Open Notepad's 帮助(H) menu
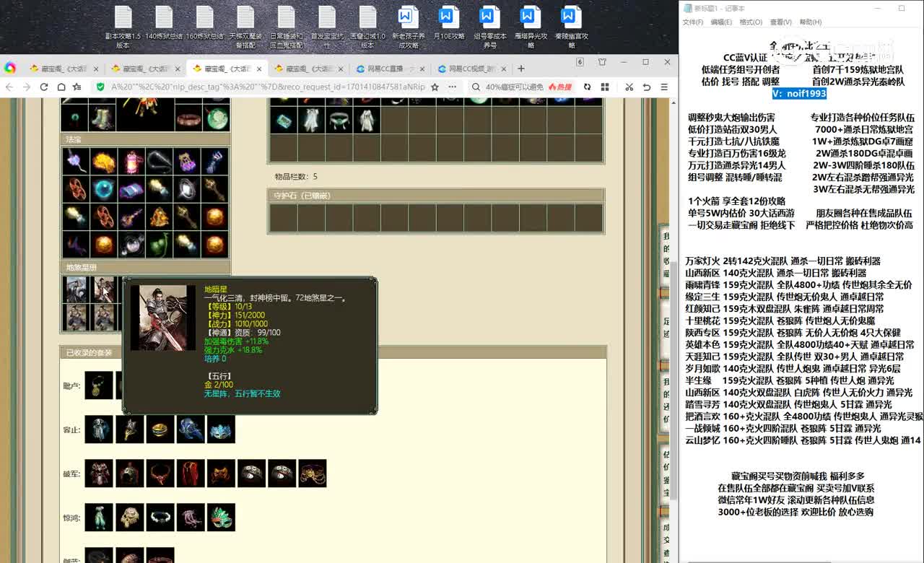The image size is (924, 563). [x=810, y=22]
